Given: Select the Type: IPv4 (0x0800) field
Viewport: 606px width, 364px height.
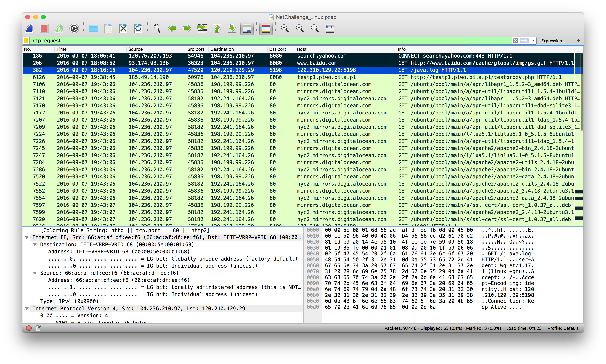Looking at the screenshot, I should tap(69, 301).
